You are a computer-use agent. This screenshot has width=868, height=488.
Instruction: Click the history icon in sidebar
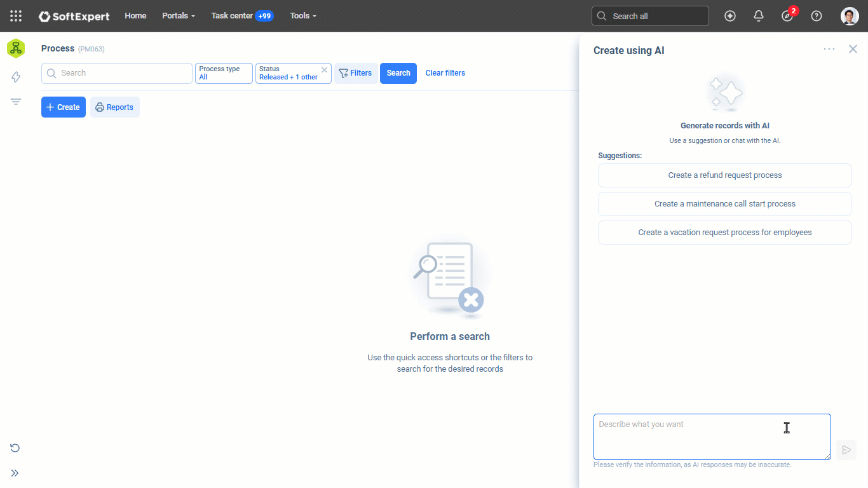pos(15,448)
